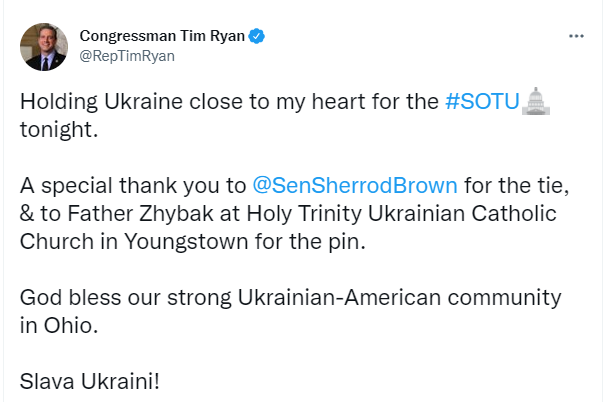Visit the @RepTimRyan handle

[127, 56]
